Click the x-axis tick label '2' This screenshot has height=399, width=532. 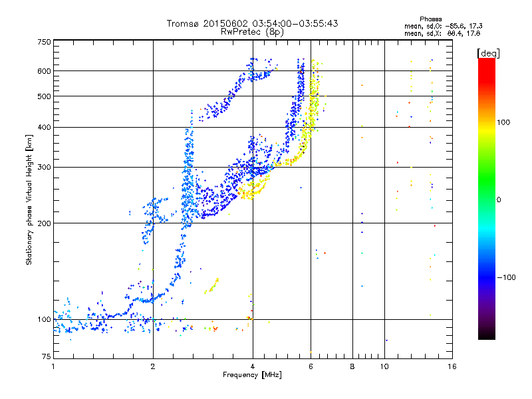coord(153,366)
